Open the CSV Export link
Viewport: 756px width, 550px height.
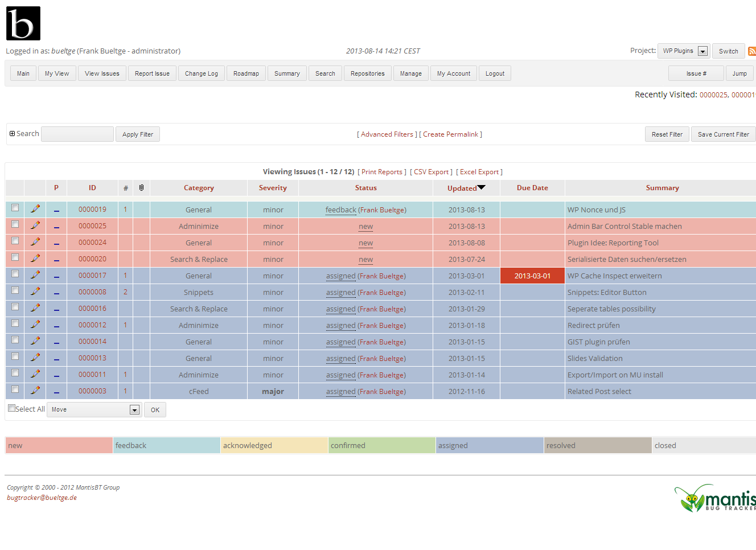[x=431, y=172]
